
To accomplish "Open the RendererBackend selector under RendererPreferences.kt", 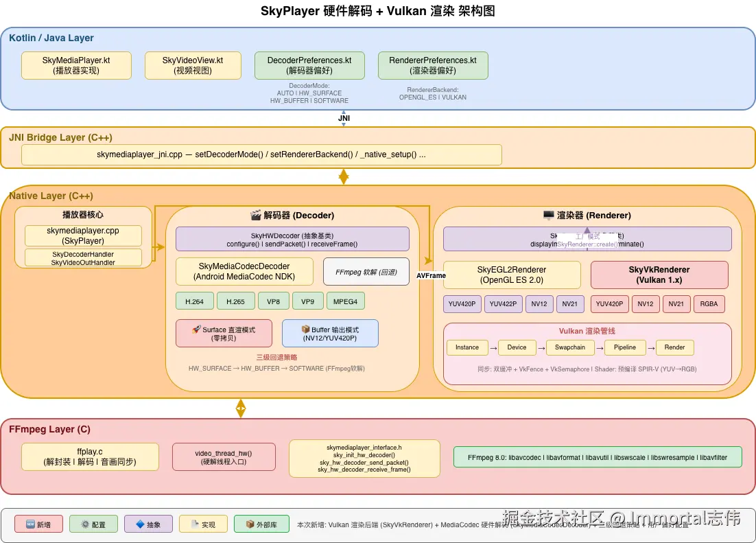I will (x=433, y=93).
